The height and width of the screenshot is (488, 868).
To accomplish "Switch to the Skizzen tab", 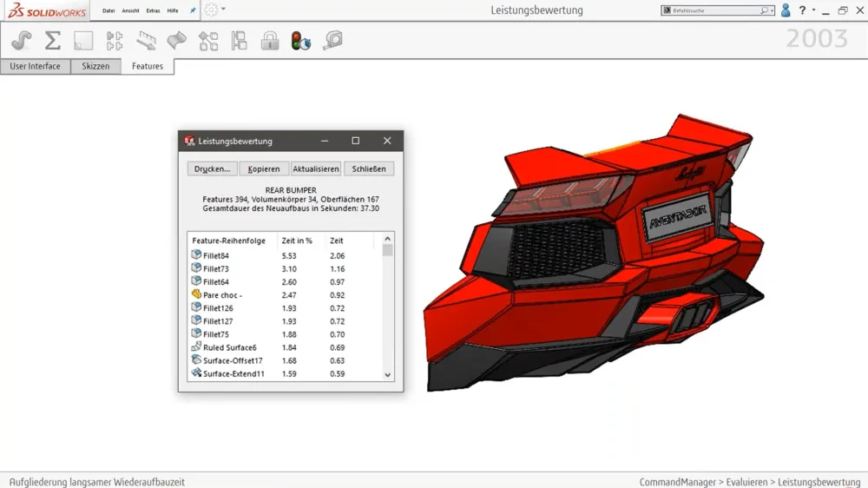I will [95, 66].
